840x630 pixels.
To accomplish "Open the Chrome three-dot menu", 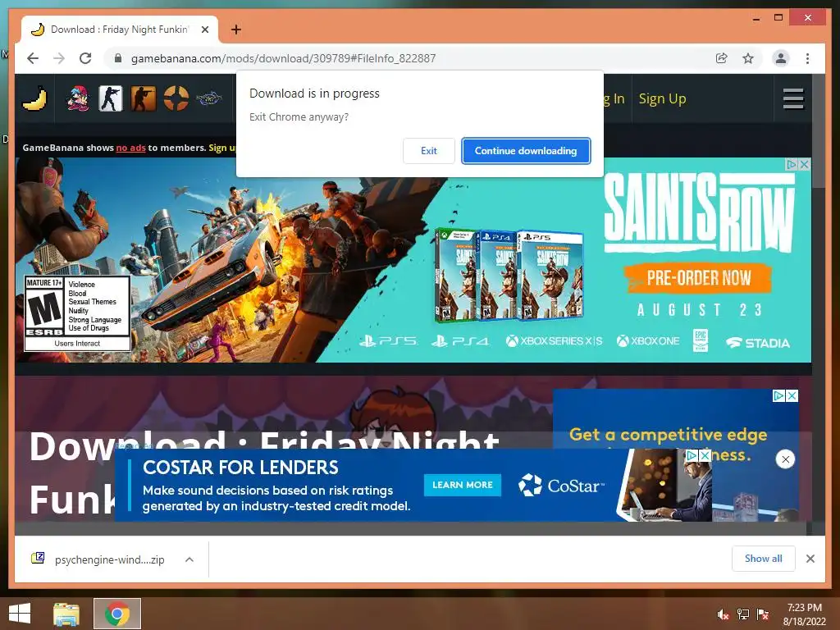I will tap(807, 58).
